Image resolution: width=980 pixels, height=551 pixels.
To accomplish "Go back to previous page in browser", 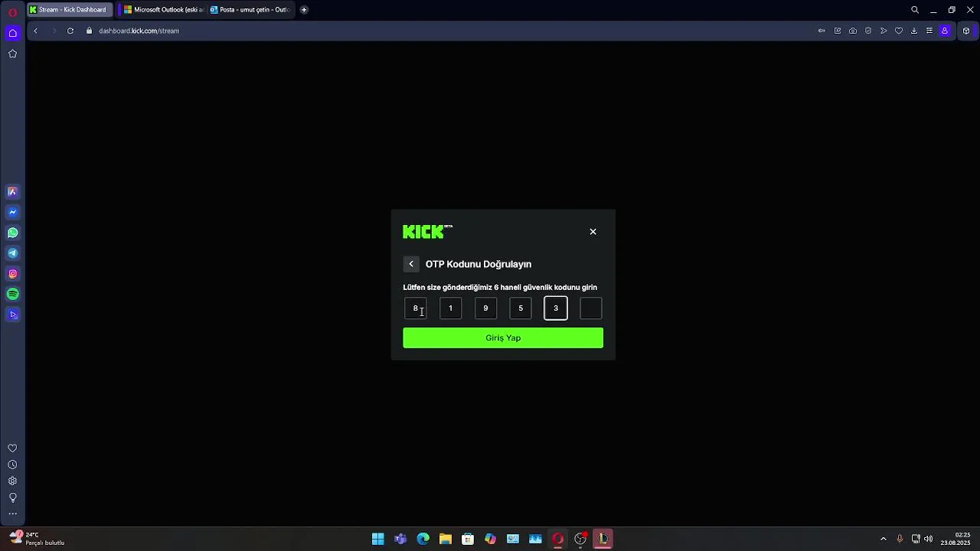I will click(x=35, y=31).
